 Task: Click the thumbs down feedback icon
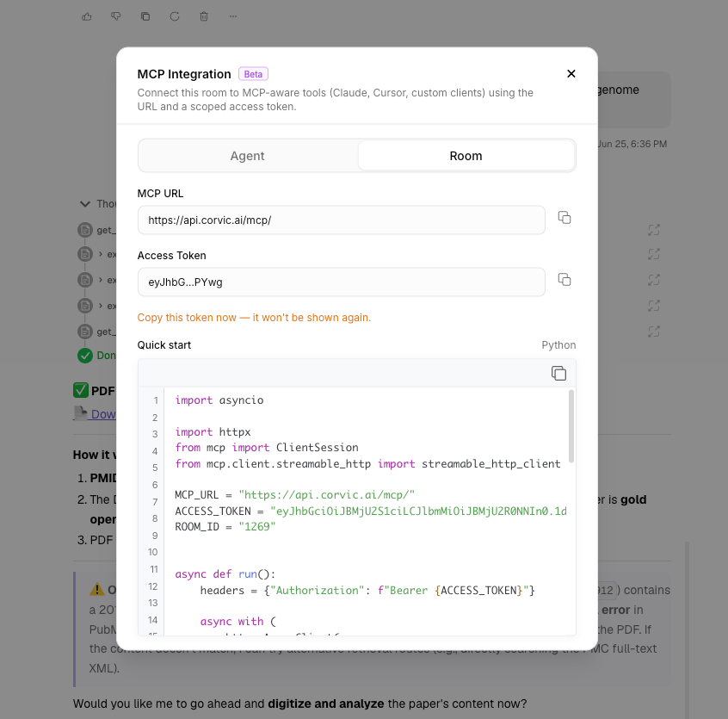[116, 16]
